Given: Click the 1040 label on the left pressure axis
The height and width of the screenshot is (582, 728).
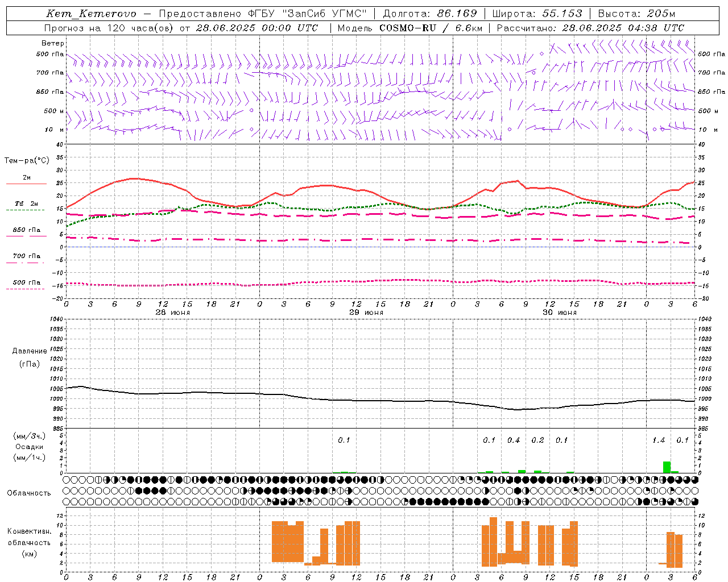Looking at the screenshot, I should 56,319.
